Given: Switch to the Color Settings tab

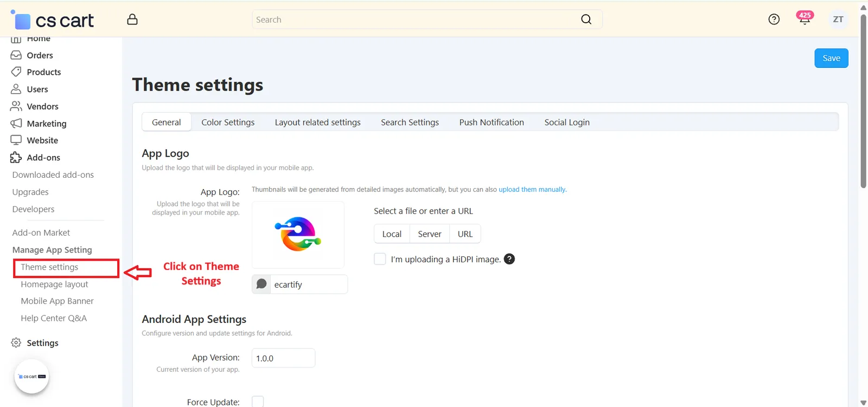Looking at the screenshot, I should point(228,122).
